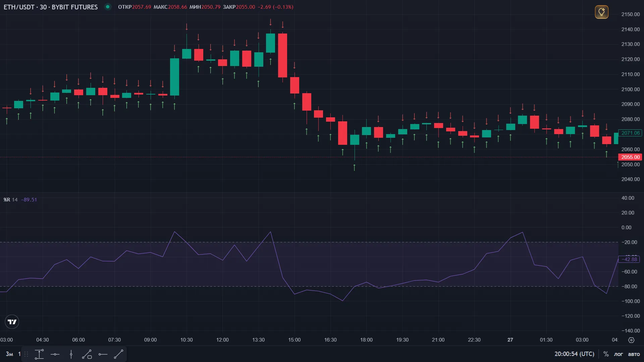Select the trend line with box tool
The height and width of the screenshot is (362, 644).
point(87,354)
